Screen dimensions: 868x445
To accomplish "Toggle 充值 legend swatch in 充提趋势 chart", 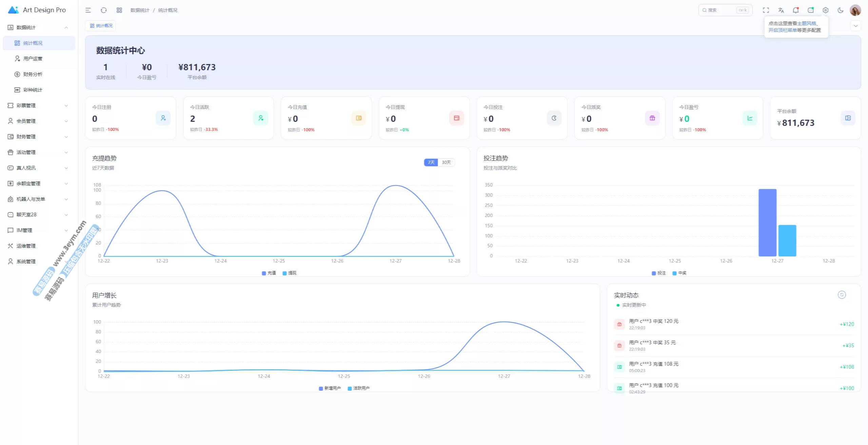I will pyautogui.click(x=264, y=273).
